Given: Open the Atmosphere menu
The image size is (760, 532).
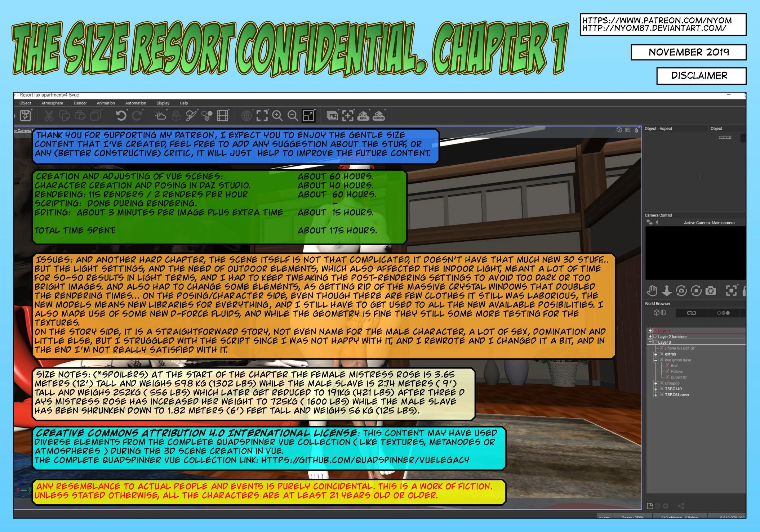Looking at the screenshot, I should (52, 103).
